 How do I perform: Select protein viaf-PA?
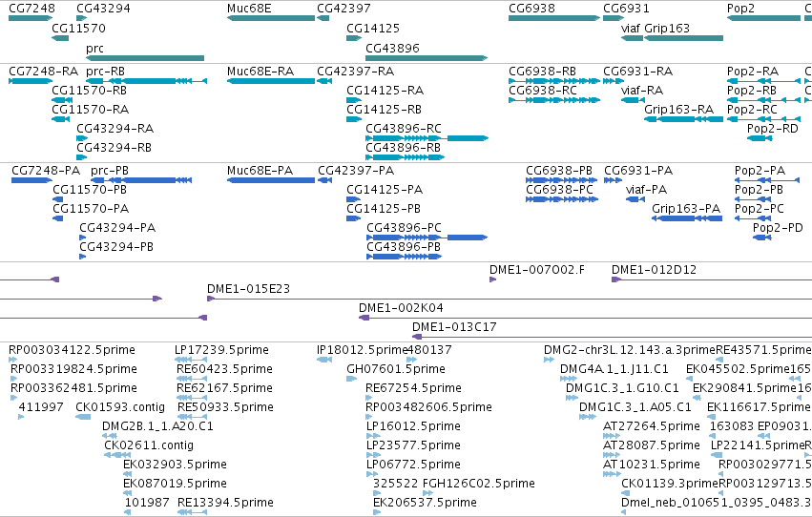635,199
